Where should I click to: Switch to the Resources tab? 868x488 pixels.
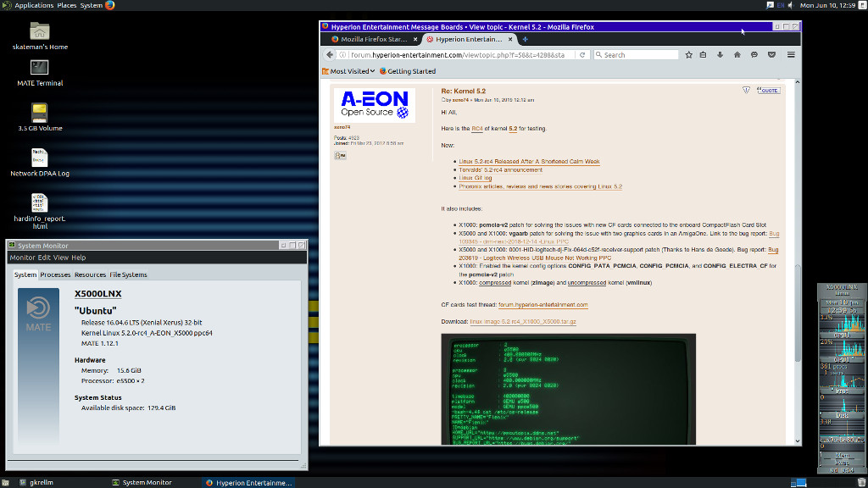90,274
